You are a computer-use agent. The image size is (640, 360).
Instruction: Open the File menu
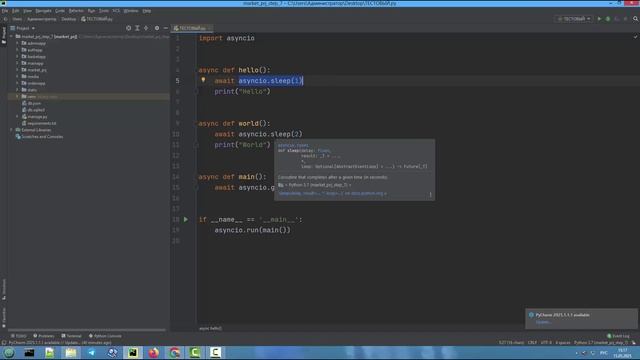[5, 11]
